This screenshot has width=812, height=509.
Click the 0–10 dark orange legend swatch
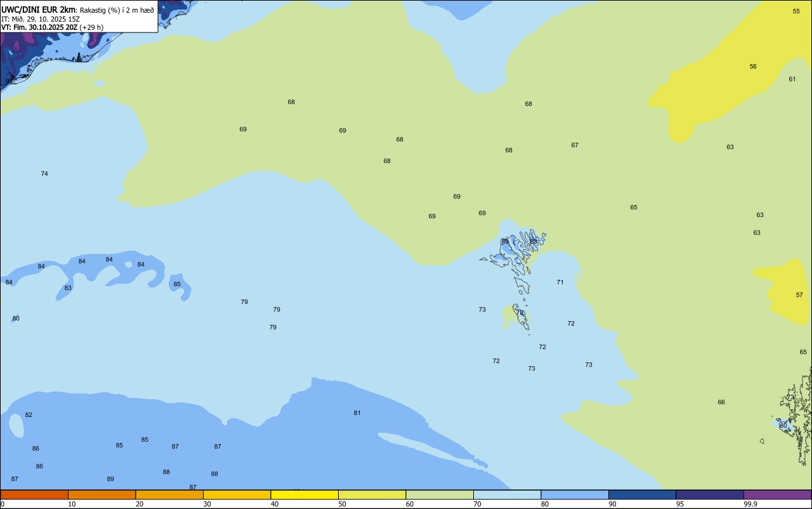[34, 494]
